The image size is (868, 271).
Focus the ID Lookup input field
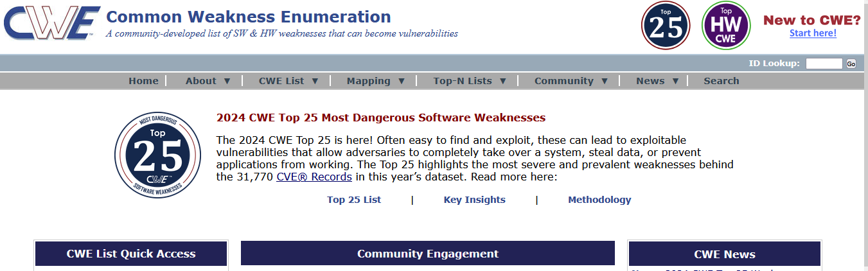click(x=824, y=64)
